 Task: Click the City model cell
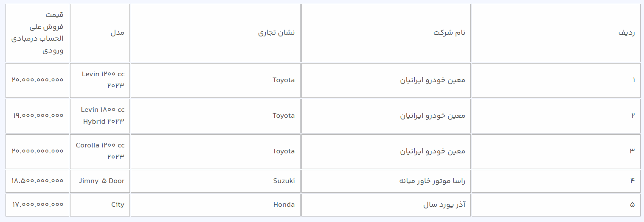tap(118, 205)
